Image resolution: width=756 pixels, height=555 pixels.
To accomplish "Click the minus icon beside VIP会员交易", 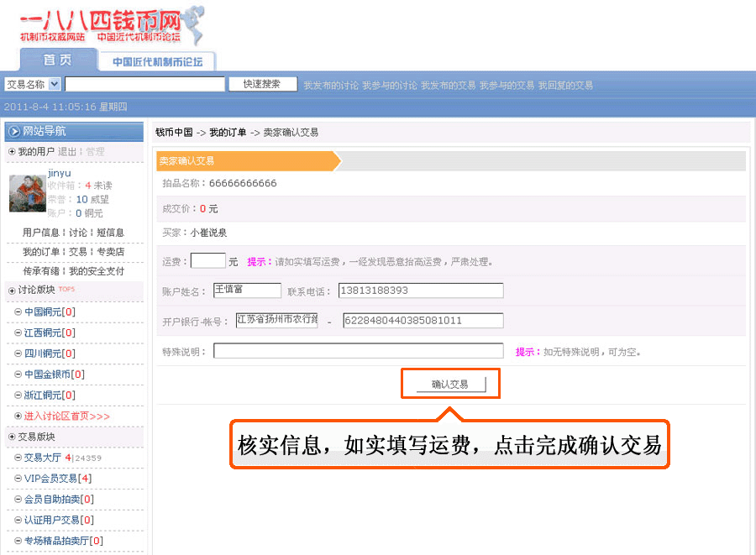I will [x=18, y=479].
